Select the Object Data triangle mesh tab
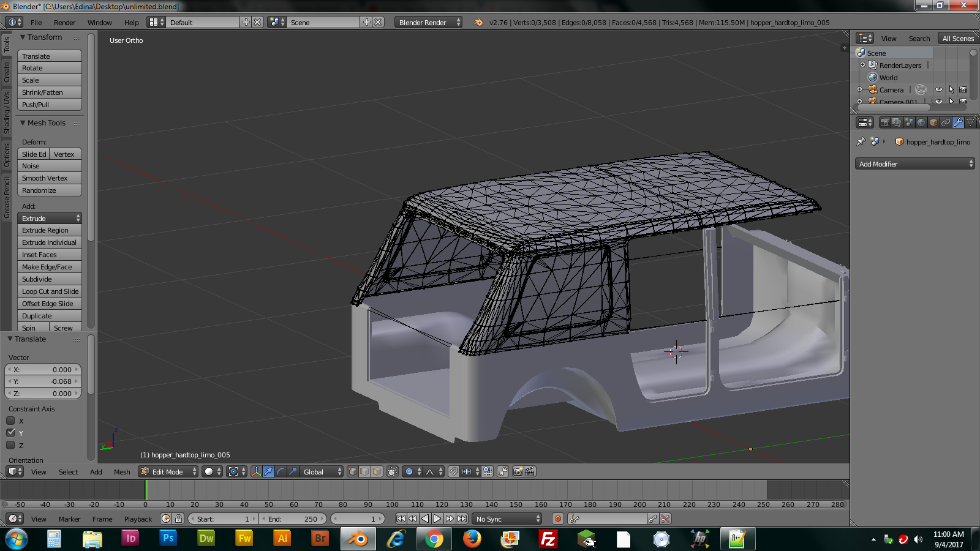Image resolution: width=980 pixels, height=551 pixels. [970, 122]
